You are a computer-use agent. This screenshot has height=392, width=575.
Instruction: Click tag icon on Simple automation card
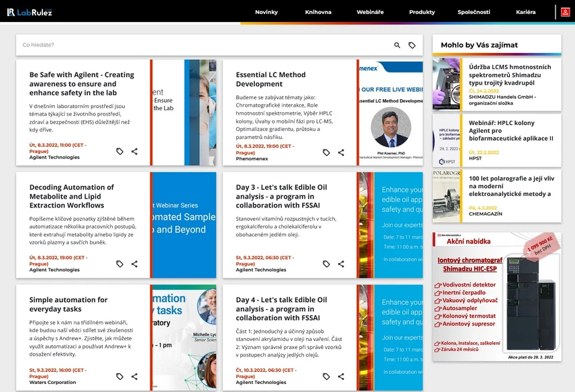coord(119,377)
